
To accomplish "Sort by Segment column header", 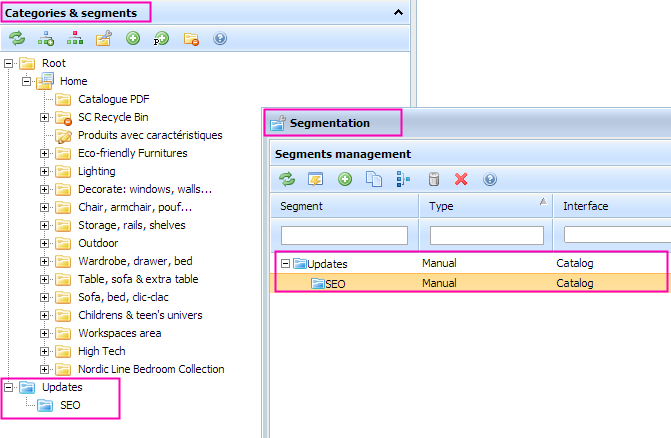I will tap(344, 206).
